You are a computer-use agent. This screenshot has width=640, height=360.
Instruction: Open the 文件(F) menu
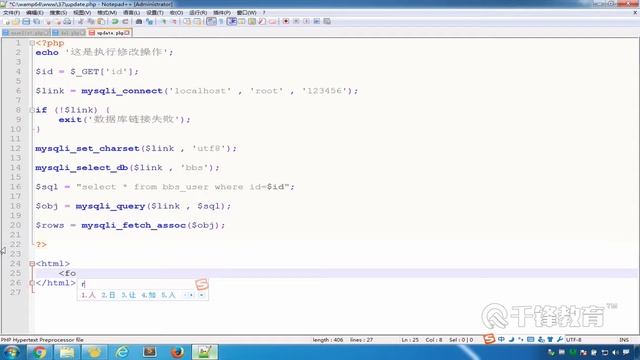(11, 13)
